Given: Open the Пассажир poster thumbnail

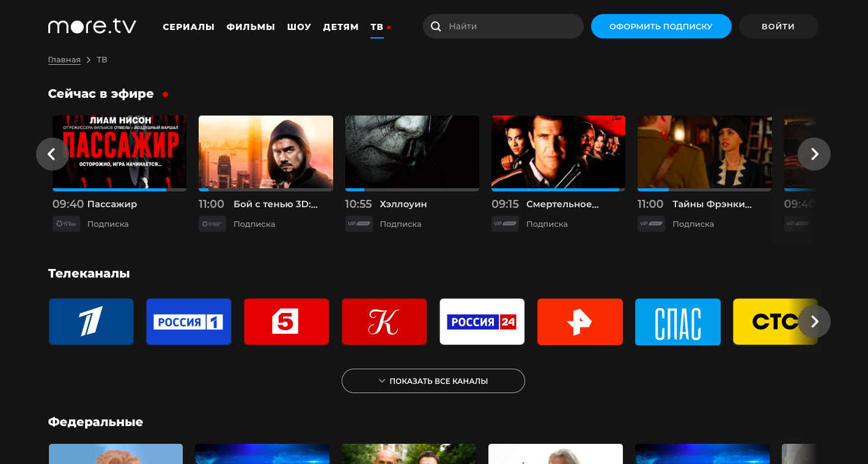Looking at the screenshot, I should coord(119,152).
